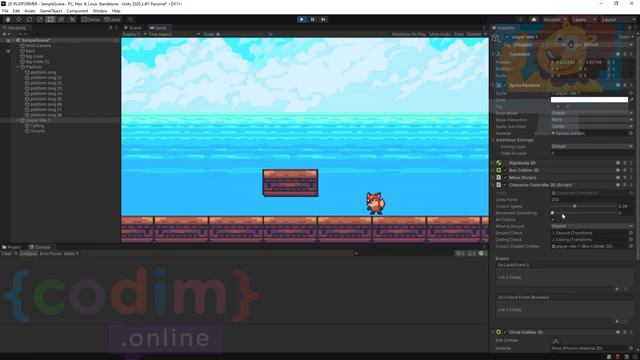Select the Transform tool in toolbar
The height and width of the screenshot is (360, 640).
pos(61,19)
